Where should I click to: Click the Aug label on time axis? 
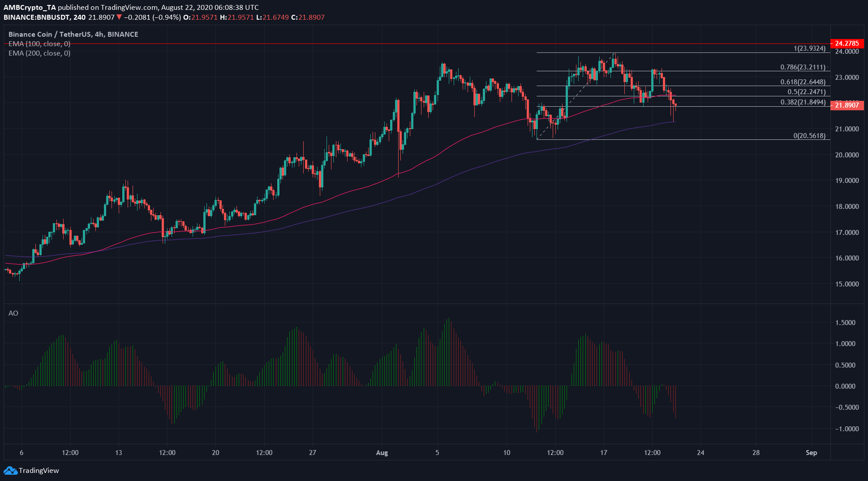(x=382, y=452)
